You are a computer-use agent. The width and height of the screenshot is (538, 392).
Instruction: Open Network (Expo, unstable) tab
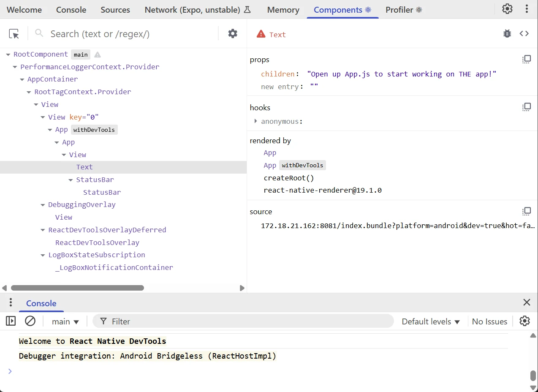pos(198,10)
